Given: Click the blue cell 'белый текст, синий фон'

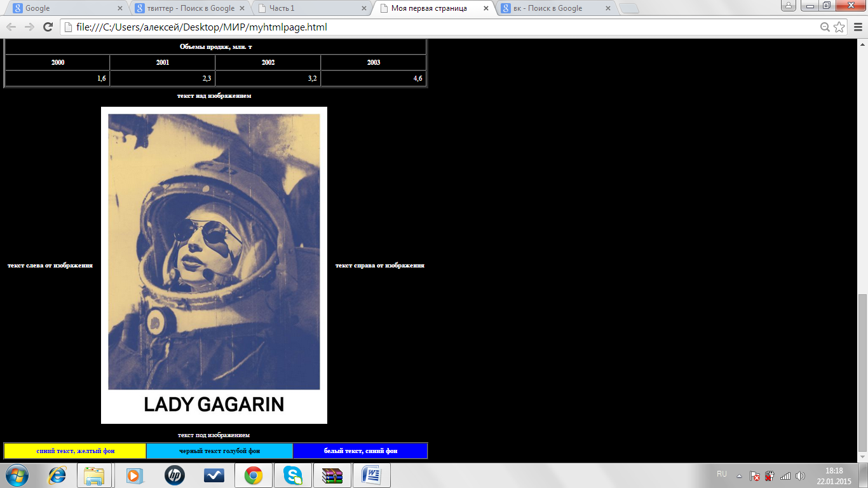Looking at the screenshot, I should (360, 451).
